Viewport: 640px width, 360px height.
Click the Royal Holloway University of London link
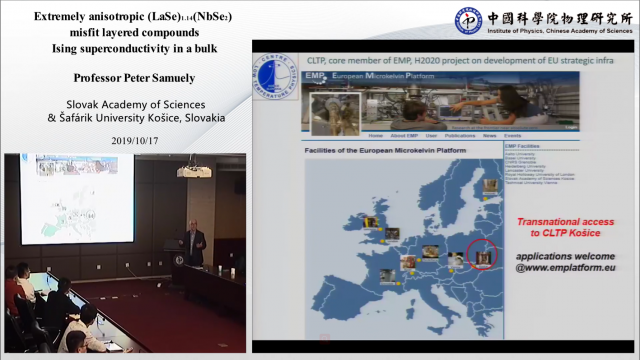coord(540,175)
